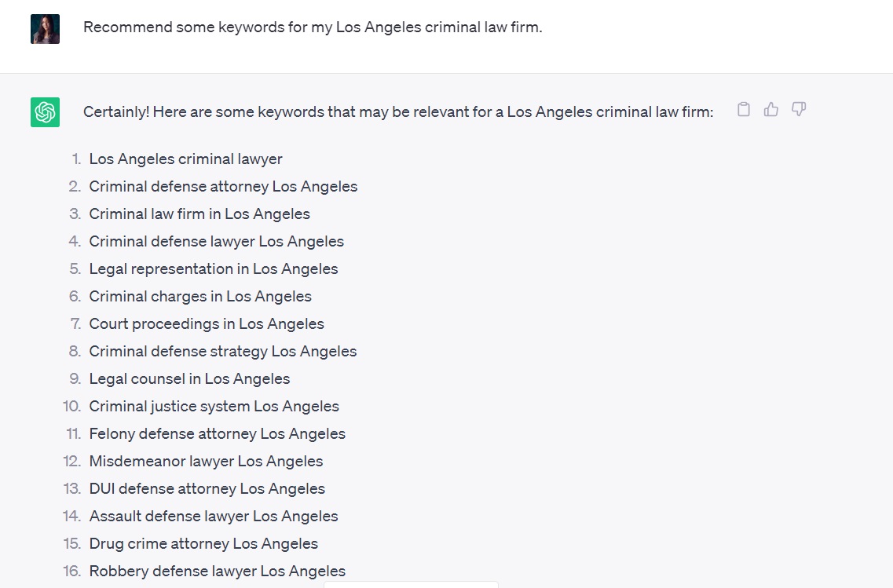This screenshot has width=893, height=588.
Task: Click the green ChatGPT logo avatar
Action: (x=45, y=112)
